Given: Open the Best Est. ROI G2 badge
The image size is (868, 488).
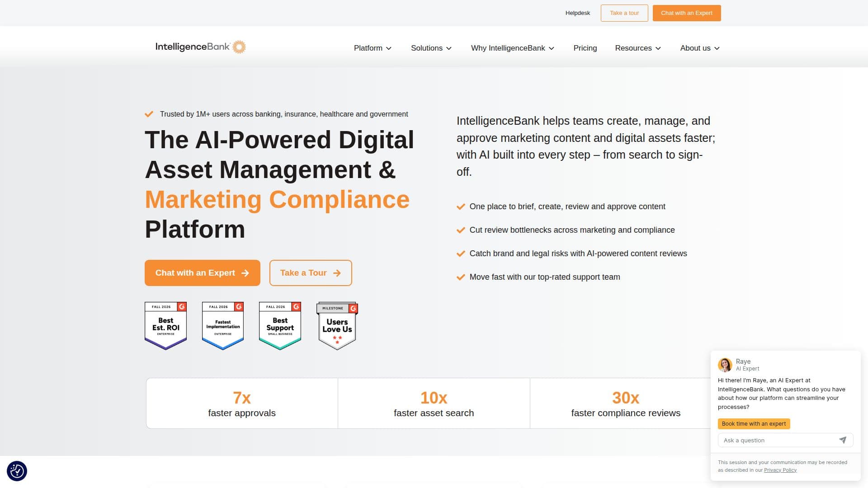Looking at the screenshot, I should point(166,326).
